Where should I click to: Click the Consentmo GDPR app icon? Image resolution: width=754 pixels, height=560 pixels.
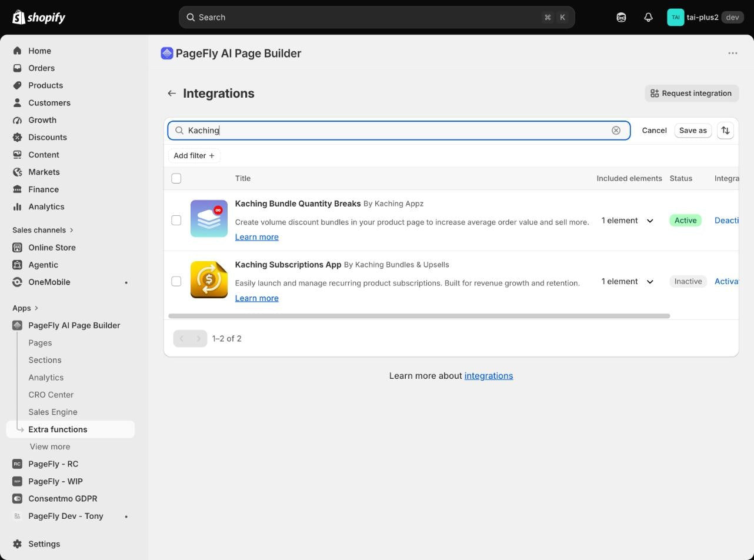[x=17, y=499]
